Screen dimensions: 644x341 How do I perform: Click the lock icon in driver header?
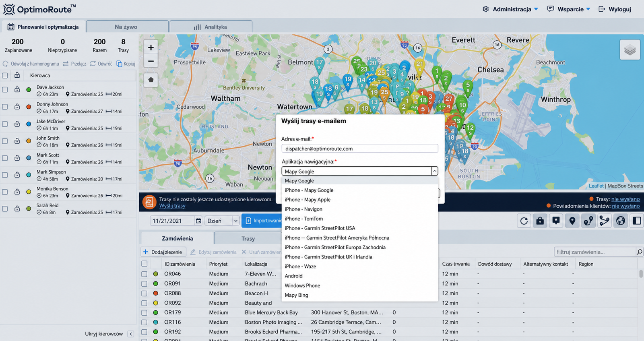point(17,75)
